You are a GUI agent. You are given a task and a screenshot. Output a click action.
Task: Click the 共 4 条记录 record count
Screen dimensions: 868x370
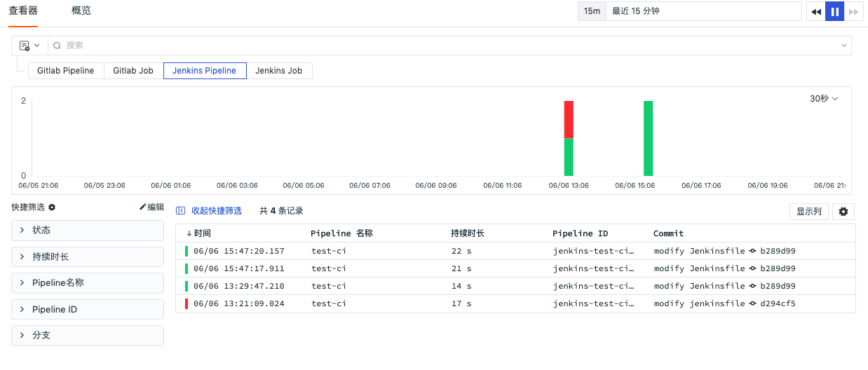tap(281, 211)
